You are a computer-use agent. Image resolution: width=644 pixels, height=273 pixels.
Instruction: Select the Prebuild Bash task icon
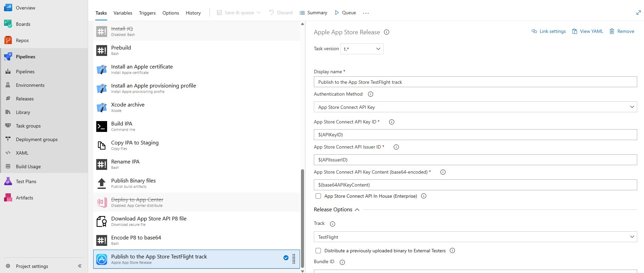click(x=102, y=51)
